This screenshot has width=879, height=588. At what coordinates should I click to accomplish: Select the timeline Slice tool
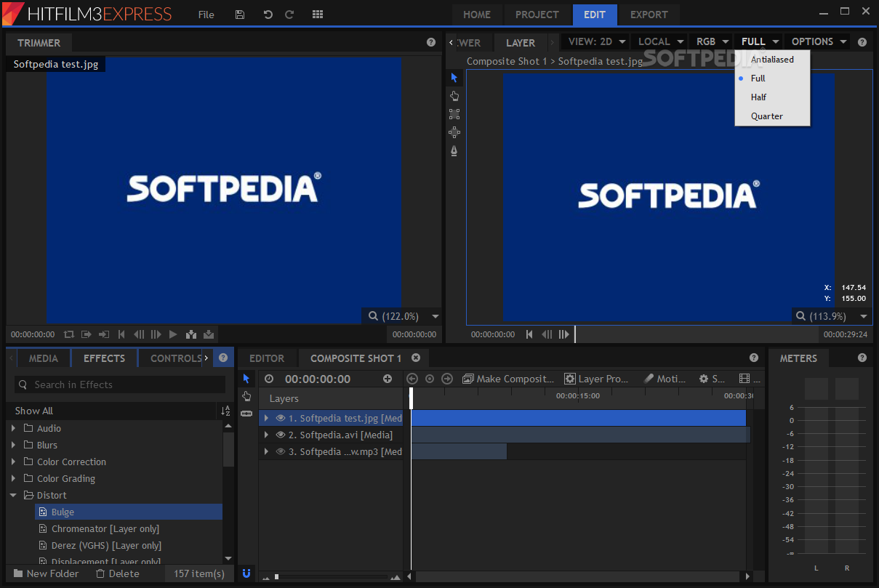(246, 413)
